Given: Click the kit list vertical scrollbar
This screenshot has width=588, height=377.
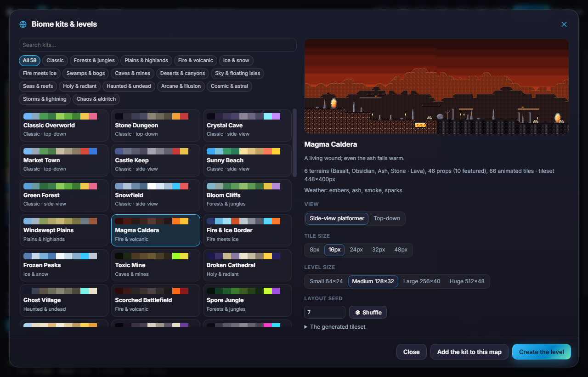Looking at the screenshot, I should tap(294, 143).
